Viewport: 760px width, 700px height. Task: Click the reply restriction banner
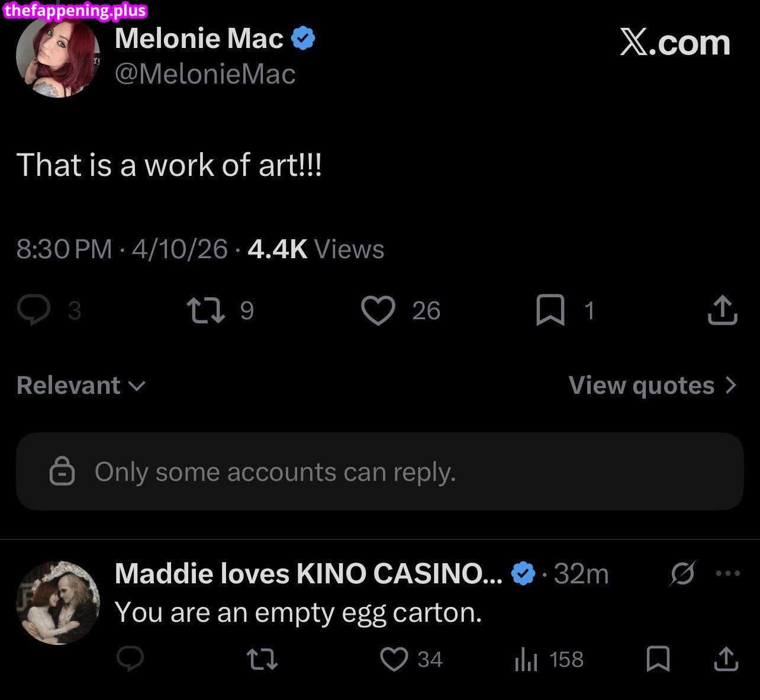coord(380,471)
